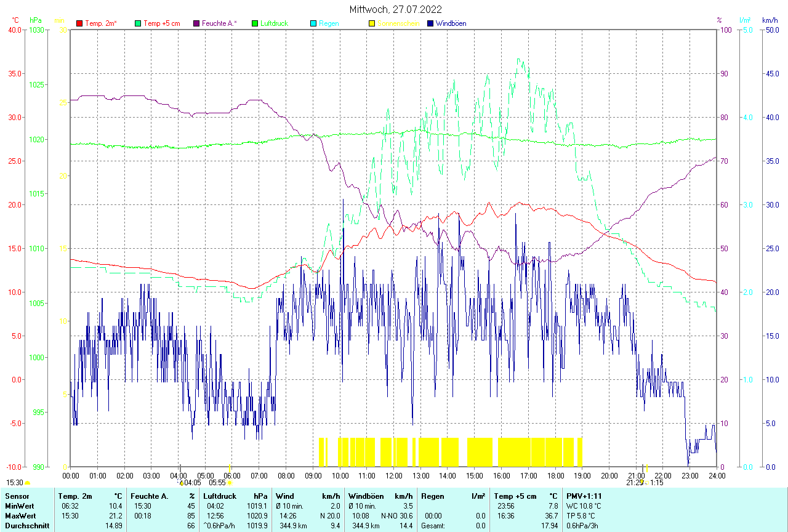Select the "Durchschnitt" row label
The image size is (788, 532).
pos(27,526)
